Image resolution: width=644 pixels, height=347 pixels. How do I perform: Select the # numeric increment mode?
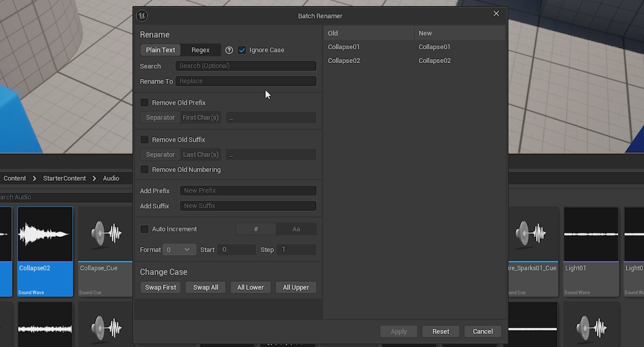pyautogui.click(x=256, y=229)
